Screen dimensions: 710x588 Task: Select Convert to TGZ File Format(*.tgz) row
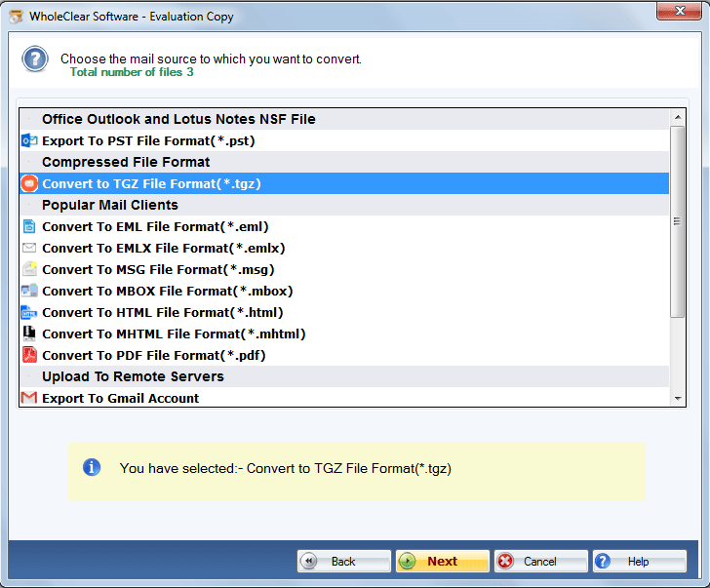click(x=344, y=183)
